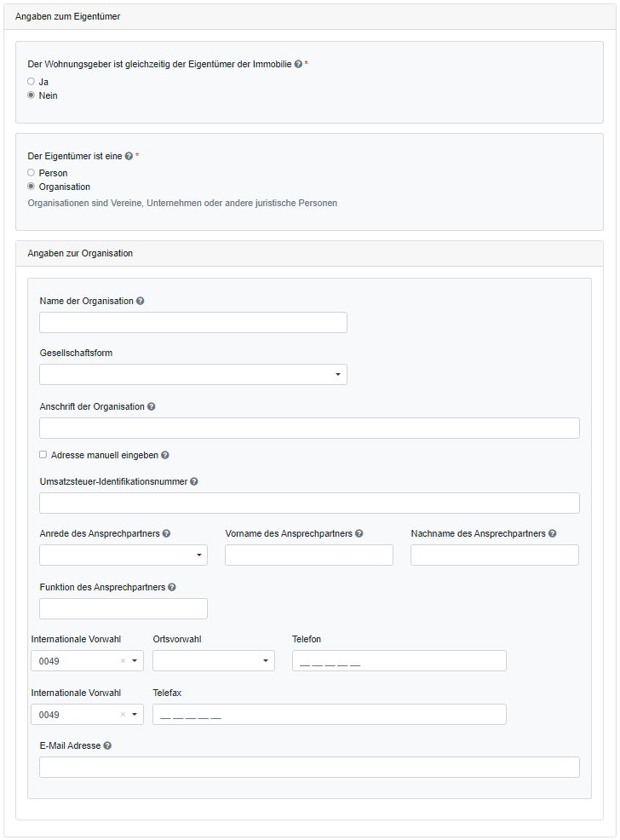
Task: Select the Nein radio option
Action: click(x=32, y=95)
